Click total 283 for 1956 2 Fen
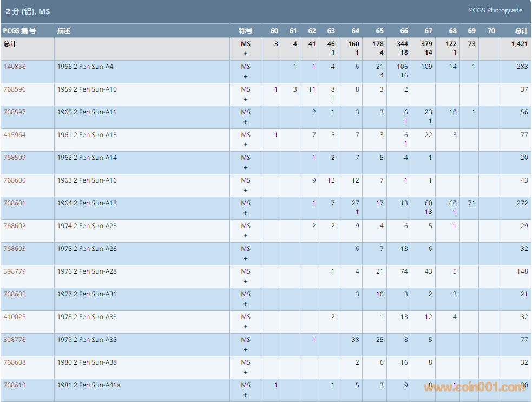 522,67
